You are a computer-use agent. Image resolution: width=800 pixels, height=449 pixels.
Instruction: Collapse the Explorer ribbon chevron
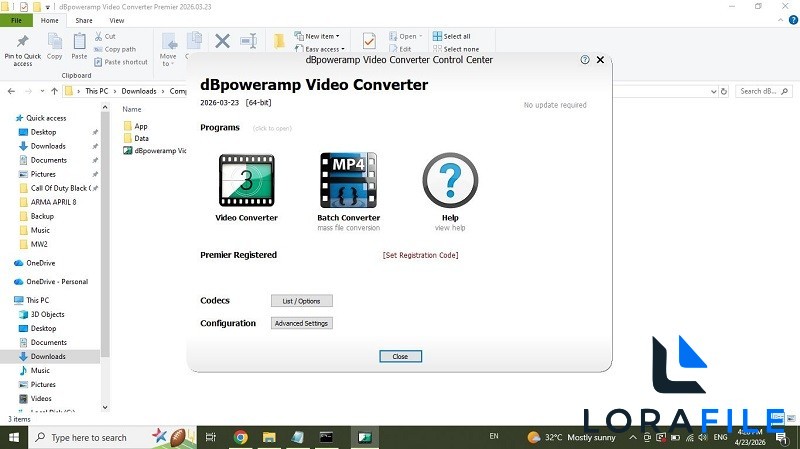click(x=781, y=20)
